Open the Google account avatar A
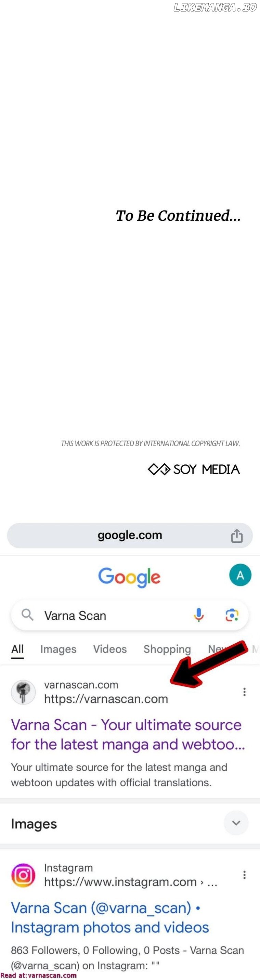This screenshot has height=980, width=260. 240,575
